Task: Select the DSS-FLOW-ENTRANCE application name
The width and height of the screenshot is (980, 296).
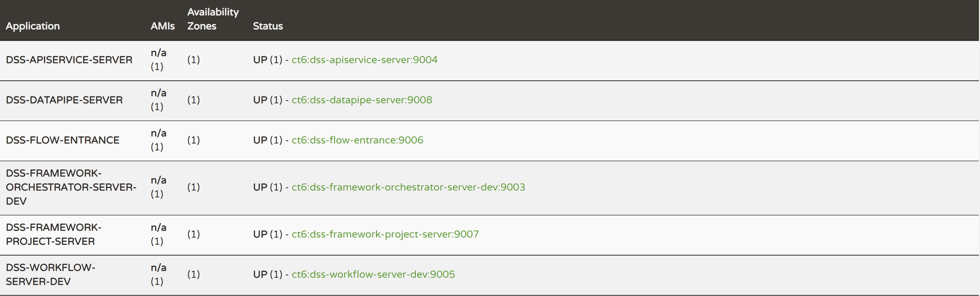Action: click(62, 140)
